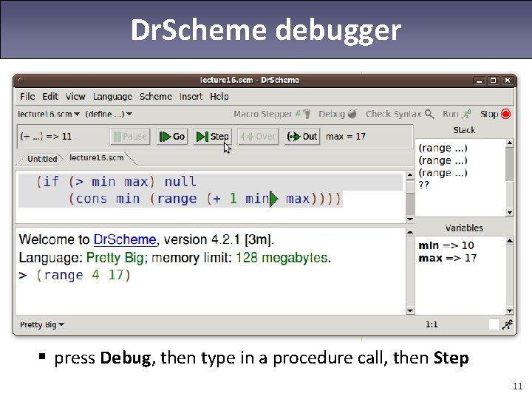Screen dimensions: 532x399
Task: Click the Debug bomb icon button
Action: pyautogui.click(x=338, y=114)
